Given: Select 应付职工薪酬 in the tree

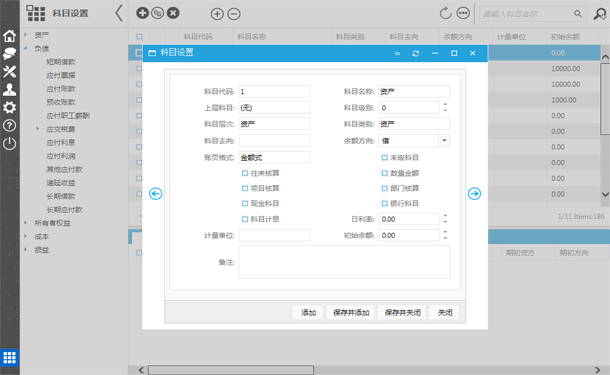Looking at the screenshot, I should pos(68,116).
